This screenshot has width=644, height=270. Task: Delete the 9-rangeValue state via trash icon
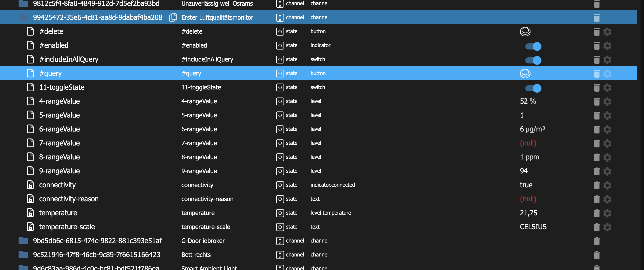(596, 171)
